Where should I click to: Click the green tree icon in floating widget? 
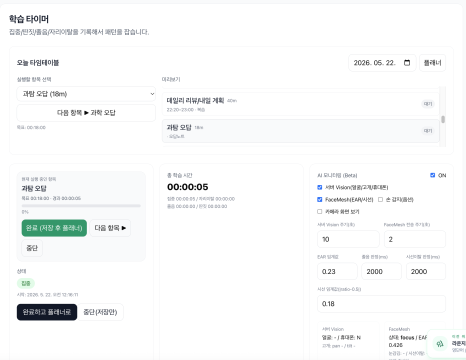coord(440,343)
